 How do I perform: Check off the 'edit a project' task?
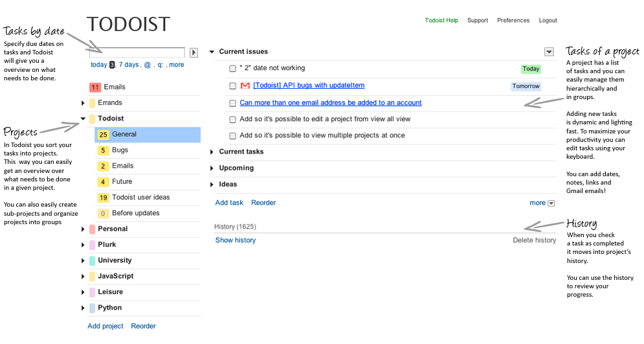coord(232,119)
